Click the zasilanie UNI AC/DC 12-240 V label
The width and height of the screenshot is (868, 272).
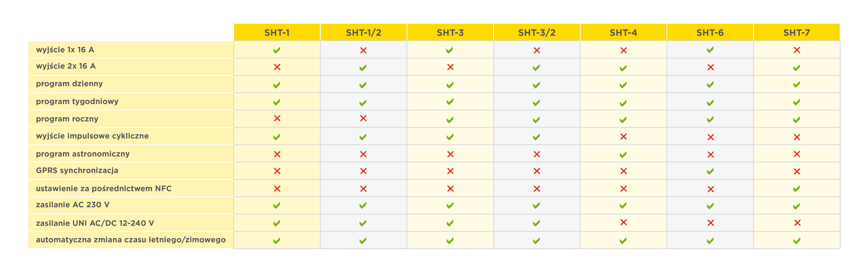(95, 223)
